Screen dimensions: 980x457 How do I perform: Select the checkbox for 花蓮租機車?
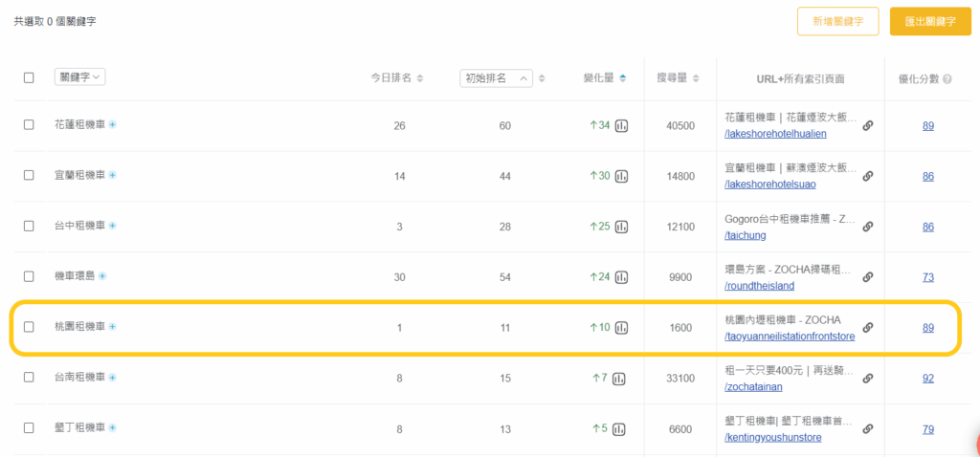point(29,125)
